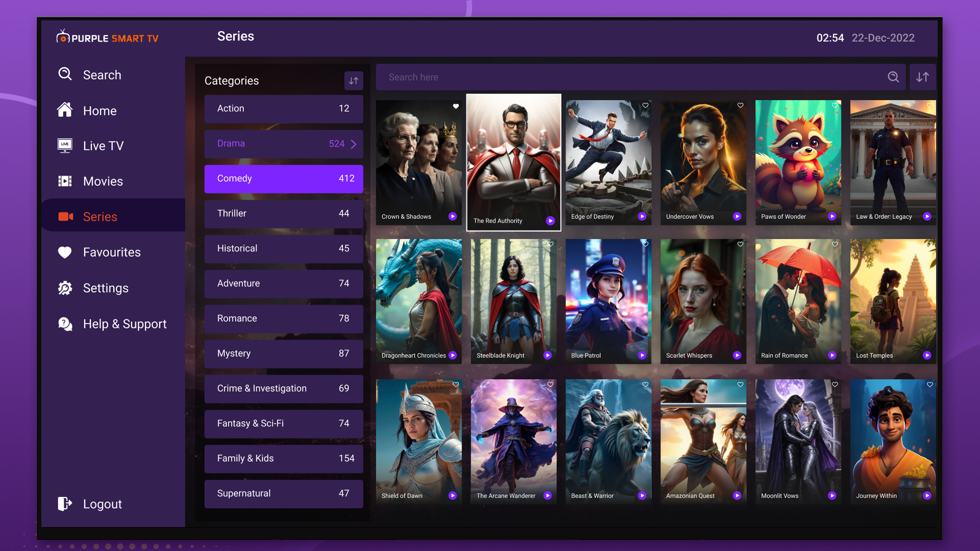
Task: Open the Mystery category
Action: [x=284, y=354]
